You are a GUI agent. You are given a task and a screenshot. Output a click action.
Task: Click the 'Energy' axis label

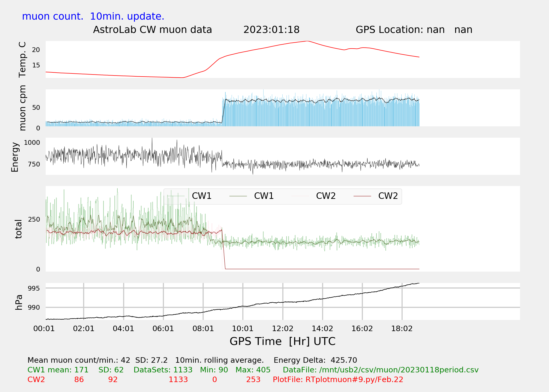pyautogui.click(x=15, y=157)
